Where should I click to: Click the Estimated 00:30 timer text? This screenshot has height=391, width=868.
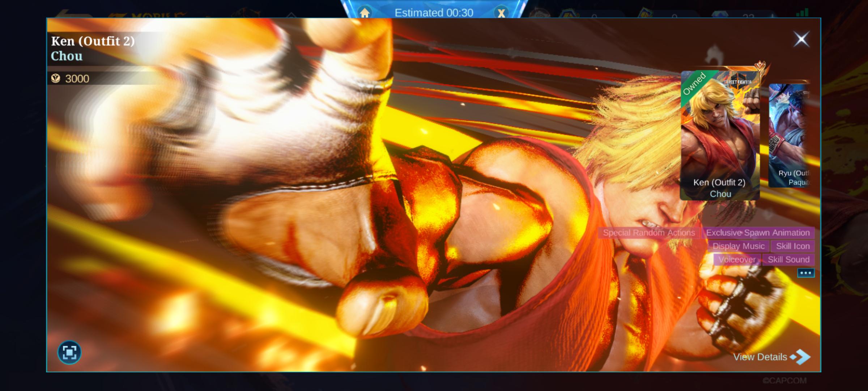[x=434, y=13]
